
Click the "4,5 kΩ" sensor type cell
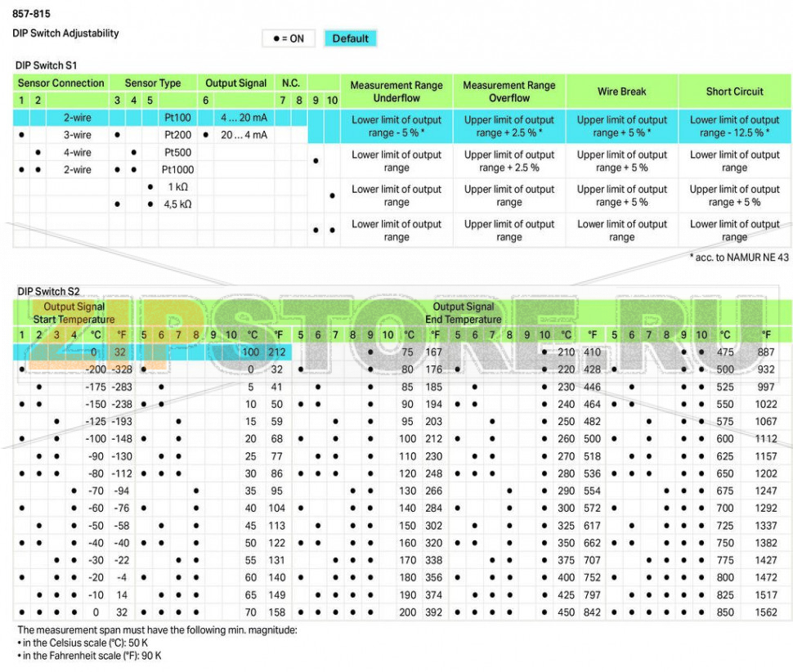tap(177, 204)
